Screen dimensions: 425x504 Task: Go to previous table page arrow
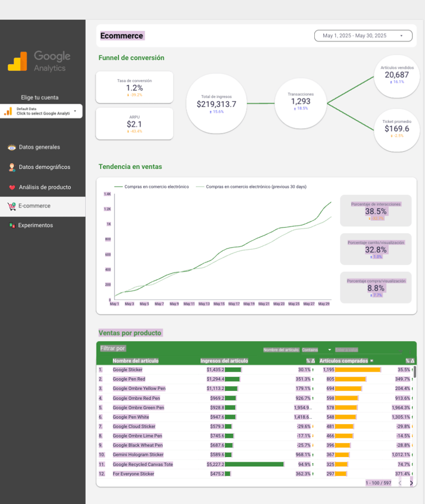click(400, 483)
